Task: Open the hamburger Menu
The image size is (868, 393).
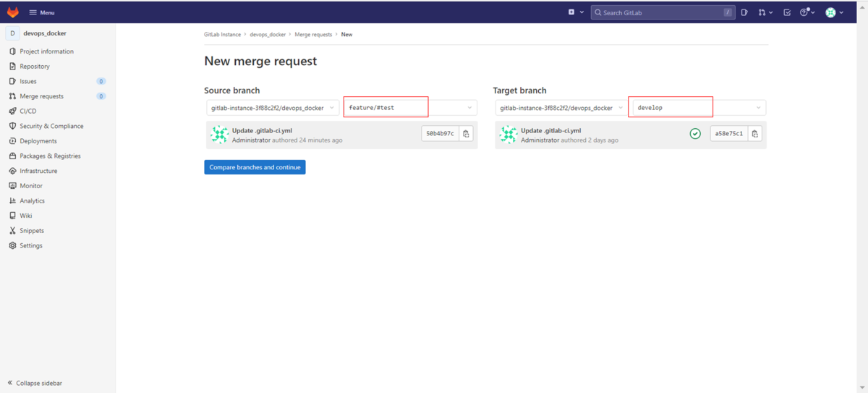Action: [x=41, y=12]
